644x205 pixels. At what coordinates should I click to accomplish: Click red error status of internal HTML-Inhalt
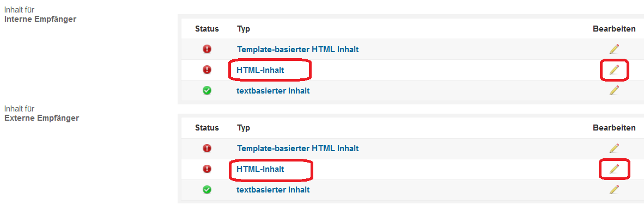[207, 70]
